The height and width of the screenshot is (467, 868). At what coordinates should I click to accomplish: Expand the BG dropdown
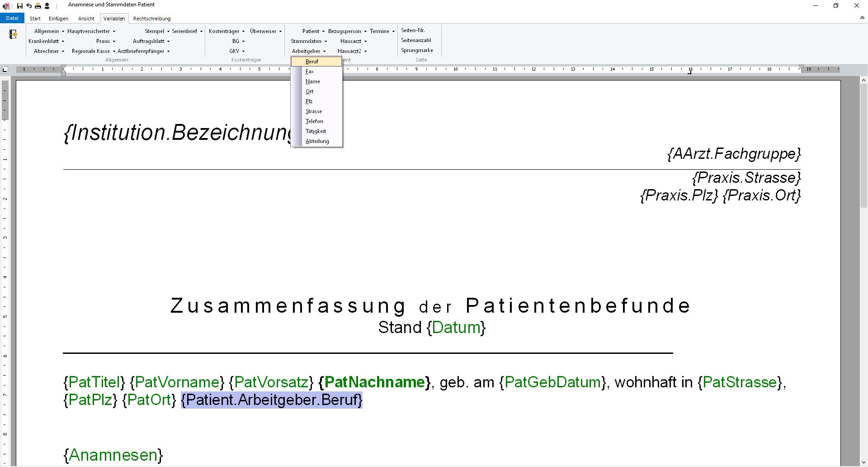pyautogui.click(x=238, y=41)
